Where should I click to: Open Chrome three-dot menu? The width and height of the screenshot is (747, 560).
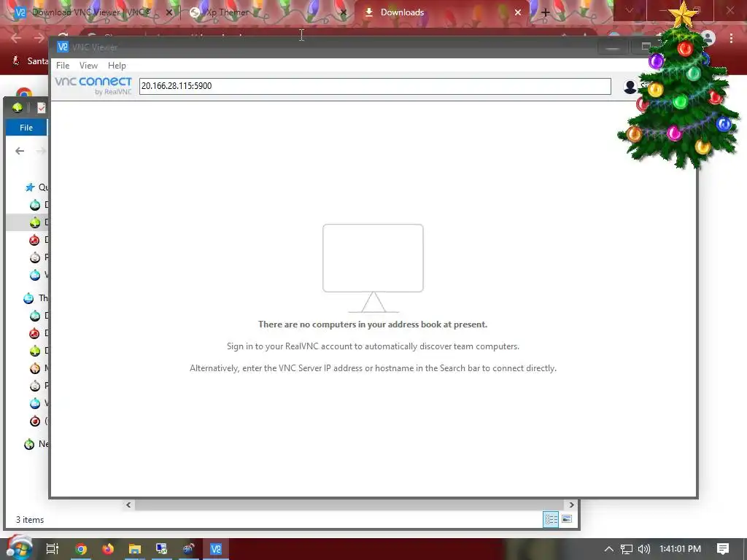point(731,38)
